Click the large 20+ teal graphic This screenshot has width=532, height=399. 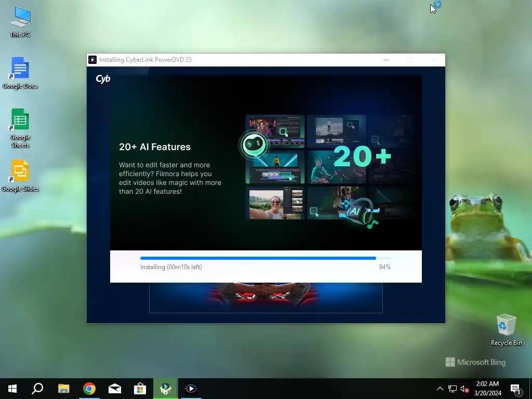point(362,156)
